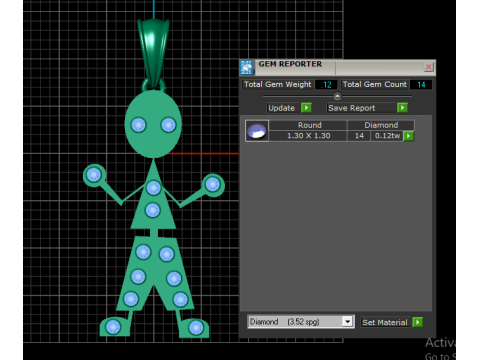The width and height of the screenshot is (480, 360).
Task: Click the '0.12tw' weight cell
Action: pyautogui.click(x=387, y=136)
